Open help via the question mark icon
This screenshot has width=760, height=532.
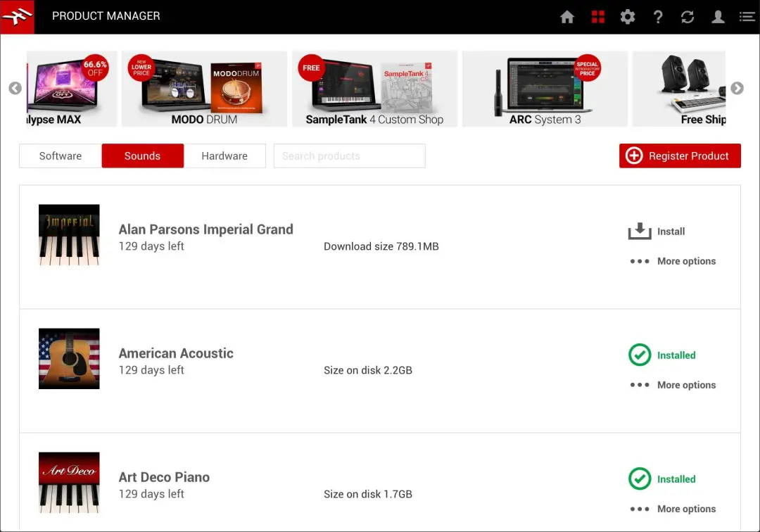[x=658, y=17]
